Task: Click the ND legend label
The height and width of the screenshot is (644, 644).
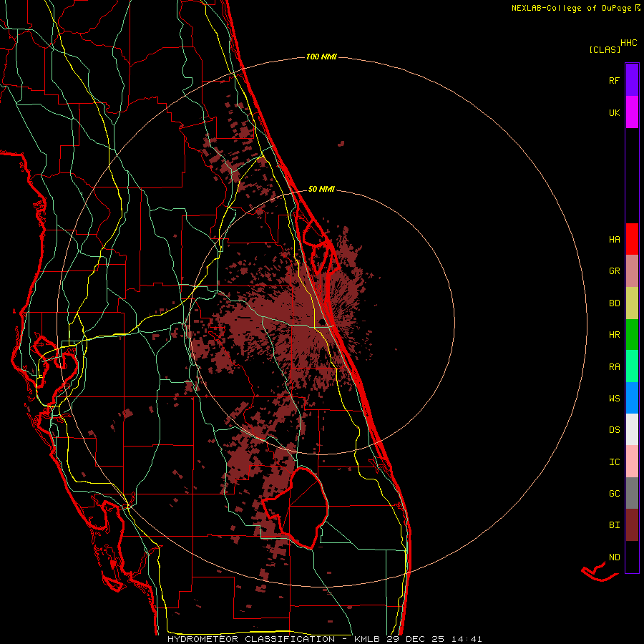Action: 614,557
